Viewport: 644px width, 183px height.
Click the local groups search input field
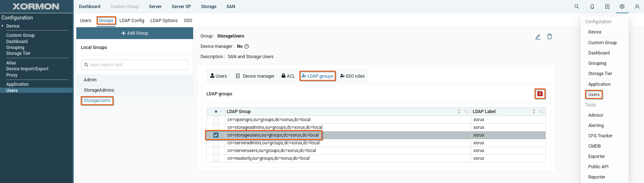pos(135,65)
